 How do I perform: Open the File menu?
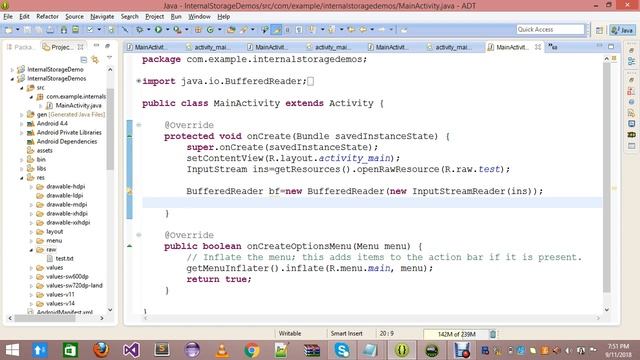(x=8, y=16)
